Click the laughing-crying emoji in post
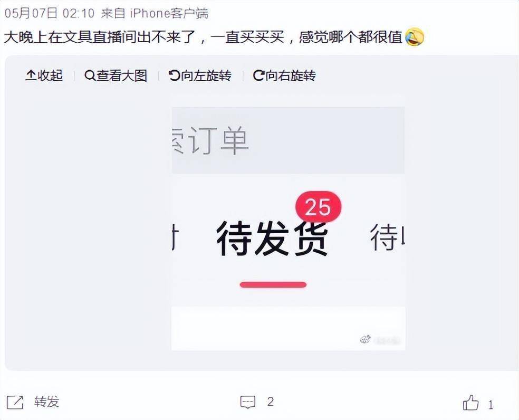Image resolution: width=519 pixels, height=420 pixels. coord(415,37)
